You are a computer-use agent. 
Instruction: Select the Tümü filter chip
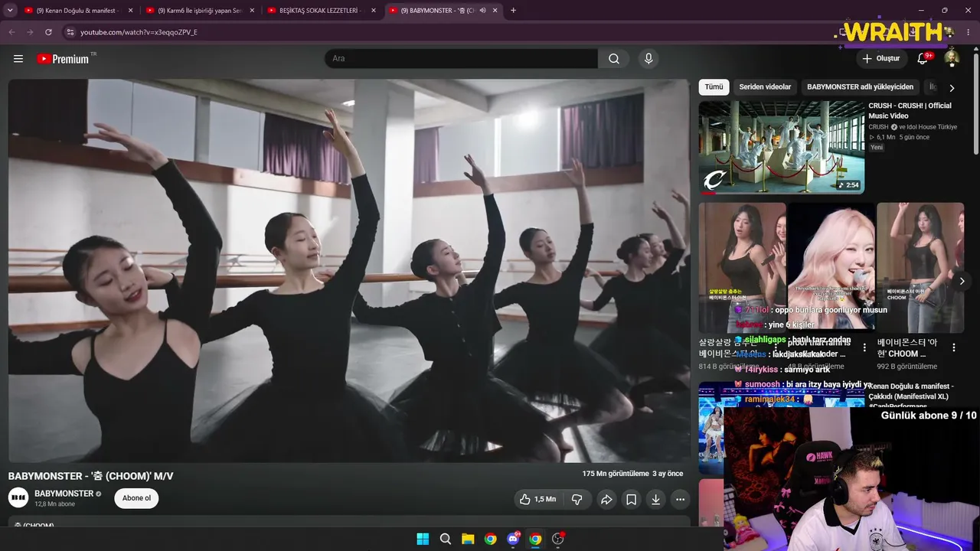tap(714, 87)
